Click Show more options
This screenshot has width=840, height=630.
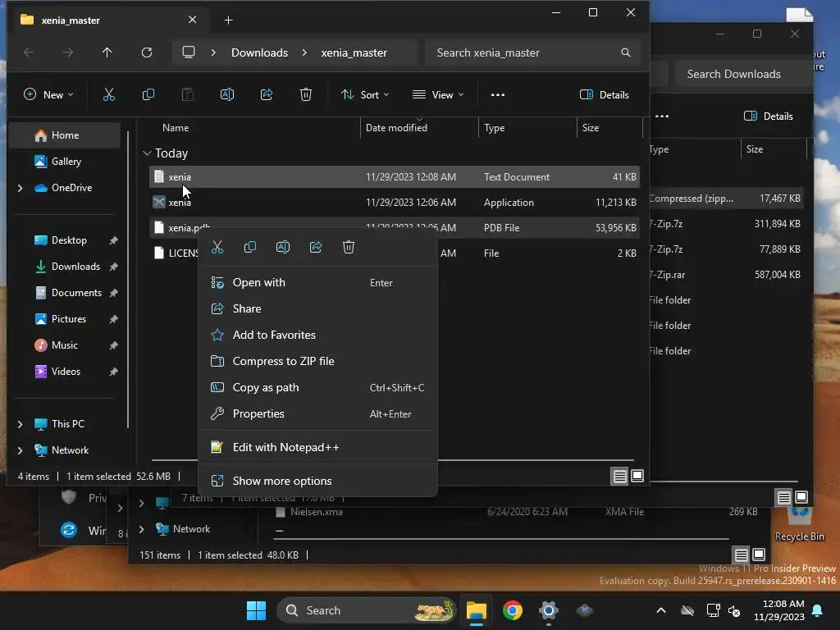point(317,481)
